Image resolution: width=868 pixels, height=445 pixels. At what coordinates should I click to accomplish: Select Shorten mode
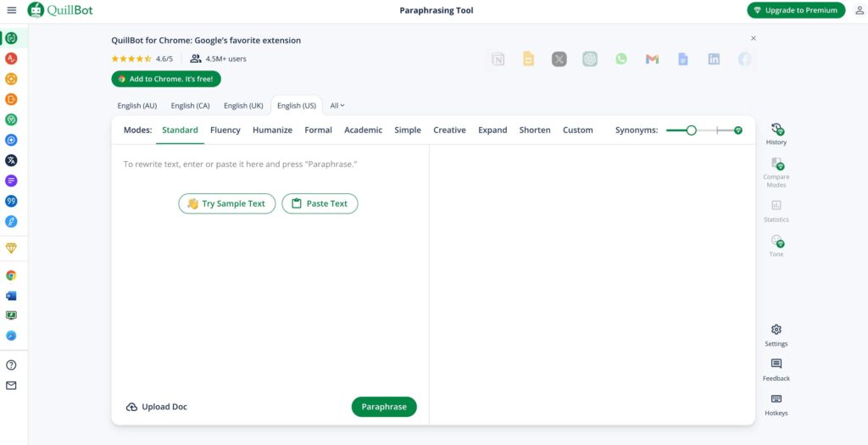(535, 130)
